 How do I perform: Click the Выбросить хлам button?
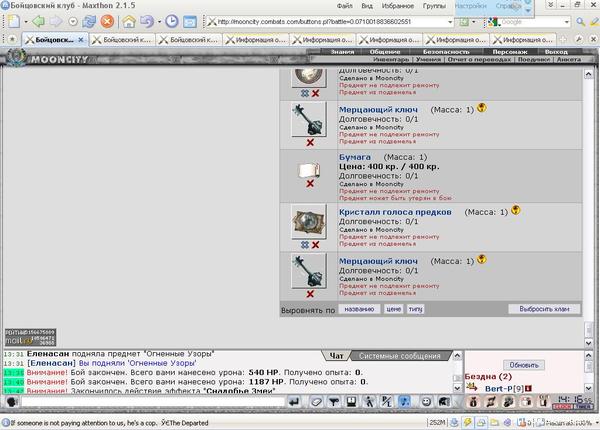[x=544, y=309]
